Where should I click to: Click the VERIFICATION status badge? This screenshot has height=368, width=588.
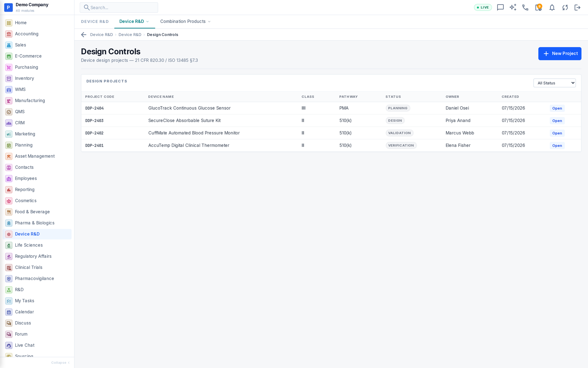click(401, 146)
